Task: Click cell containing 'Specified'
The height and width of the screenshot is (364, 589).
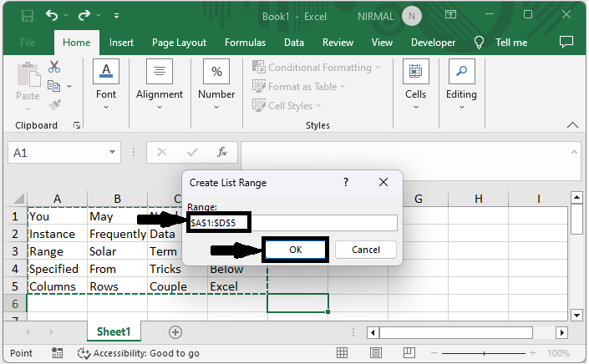Action: coord(57,269)
